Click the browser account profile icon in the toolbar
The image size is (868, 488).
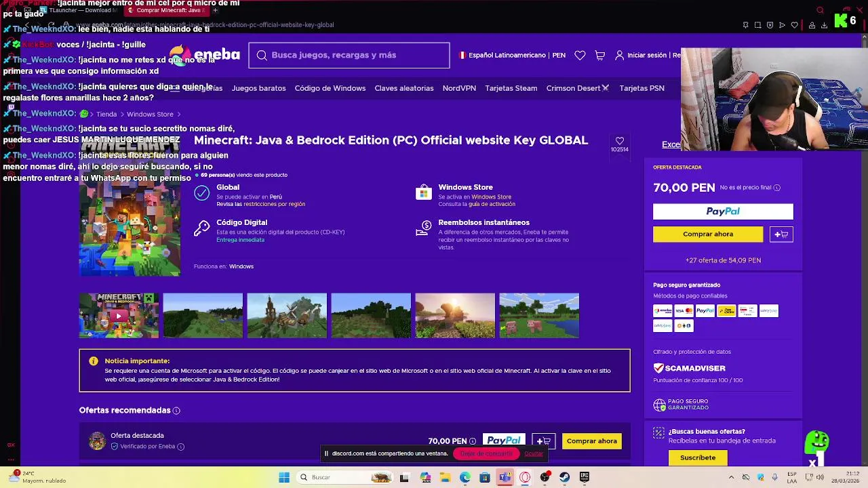812,25
